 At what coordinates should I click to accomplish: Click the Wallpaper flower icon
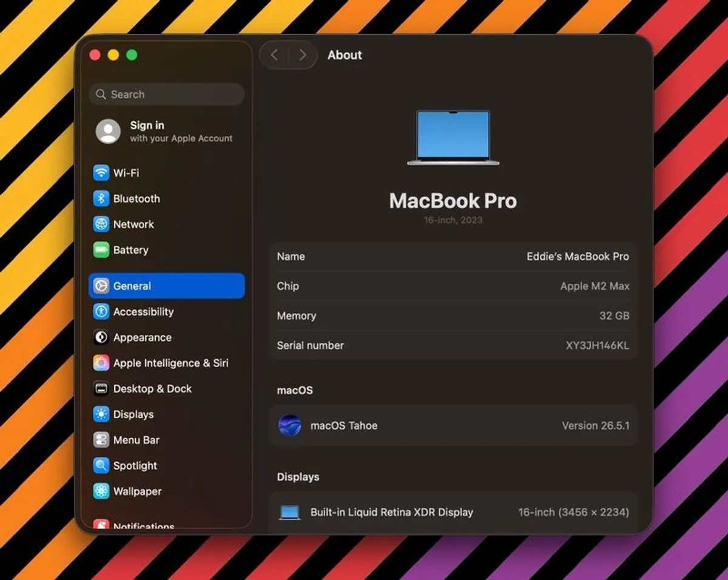[101, 491]
